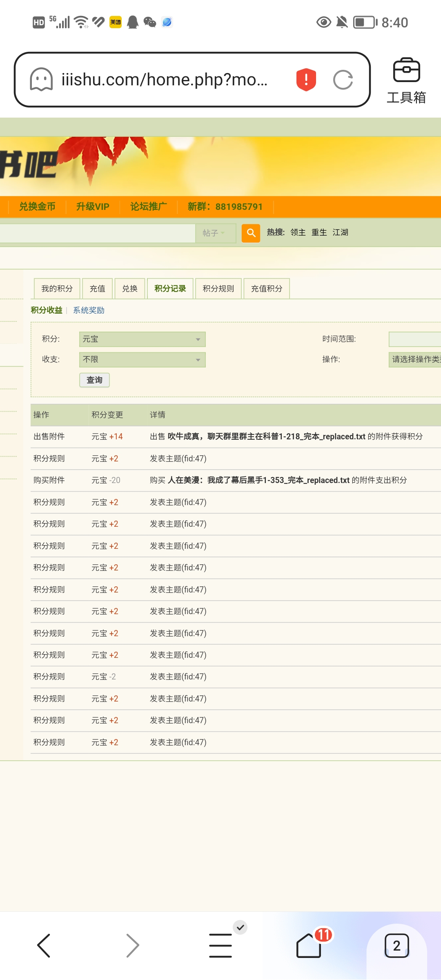Viewport: 441px width, 980px height.
Task: Tap the orange search magnifier button
Action: coord(251,233)
